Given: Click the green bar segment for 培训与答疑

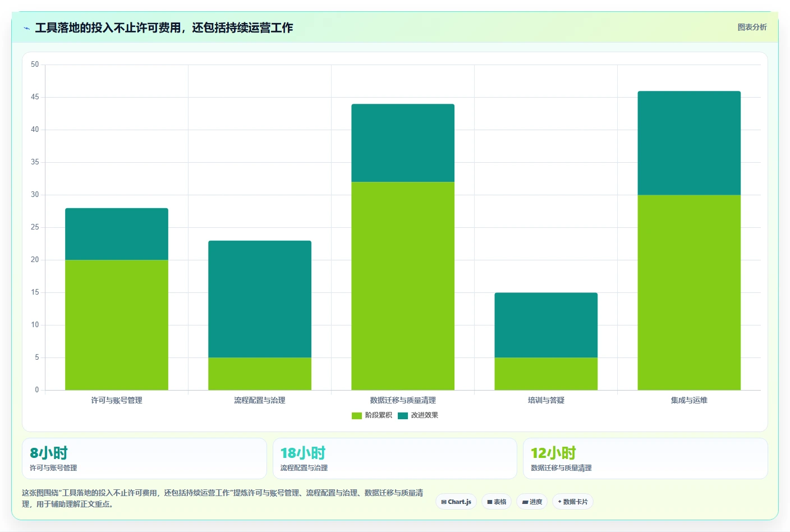Looking at the screenshot, I should tap(546, 374).
